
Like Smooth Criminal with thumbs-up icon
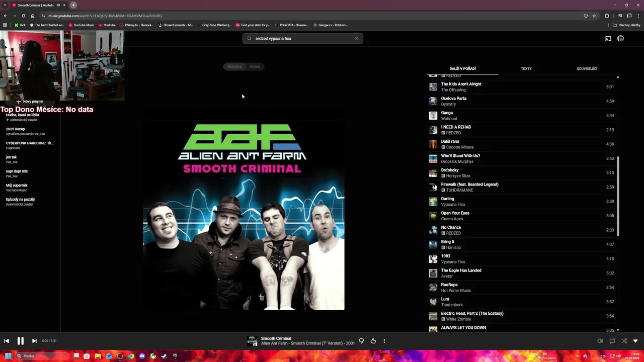(373, 341)
